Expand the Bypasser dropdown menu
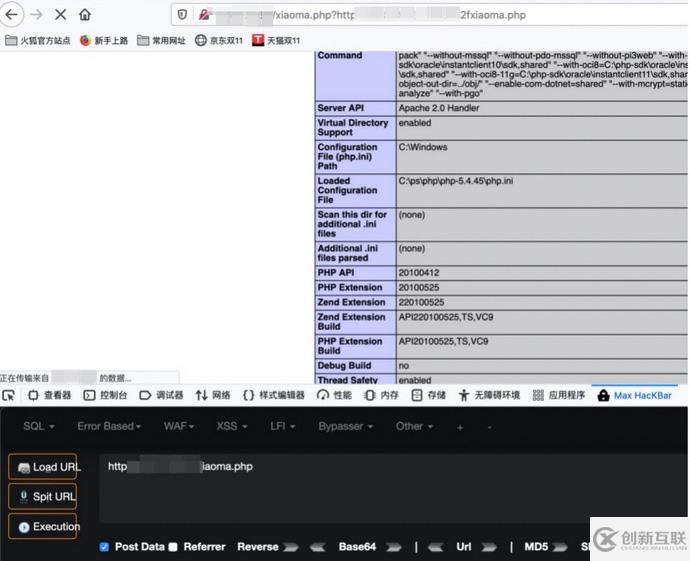This screenshot has height=561, width=690. (346, 426)
